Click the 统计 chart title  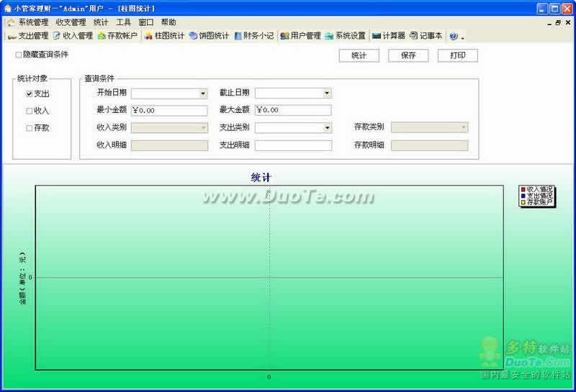click(x=261, y=178)
